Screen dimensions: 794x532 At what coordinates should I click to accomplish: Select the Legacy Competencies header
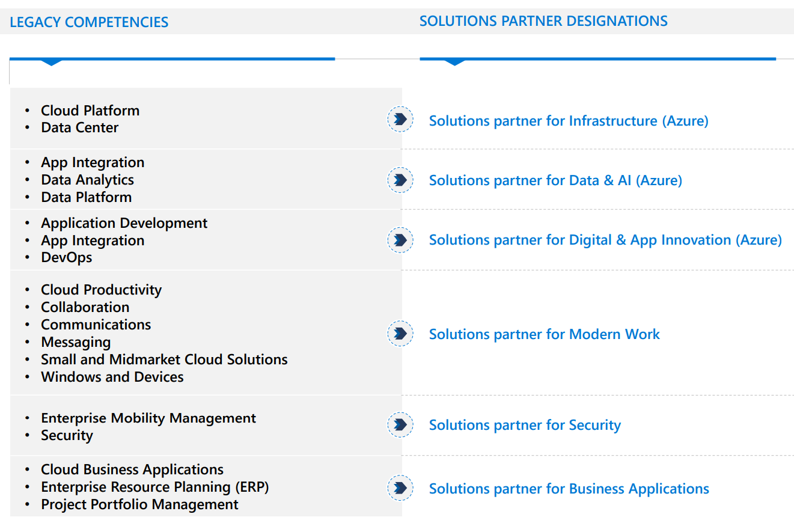pos(89,23)
